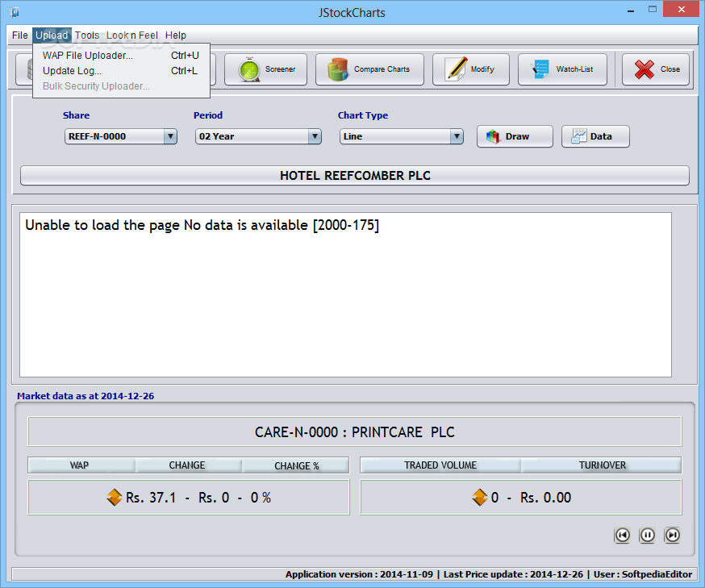Open the File menu
705x588 pixels.
20,35
